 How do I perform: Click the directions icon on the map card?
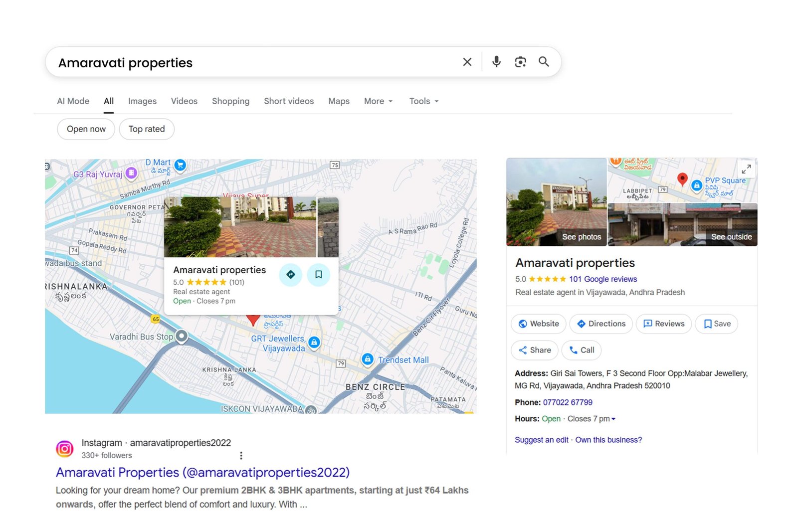point(291,275)
